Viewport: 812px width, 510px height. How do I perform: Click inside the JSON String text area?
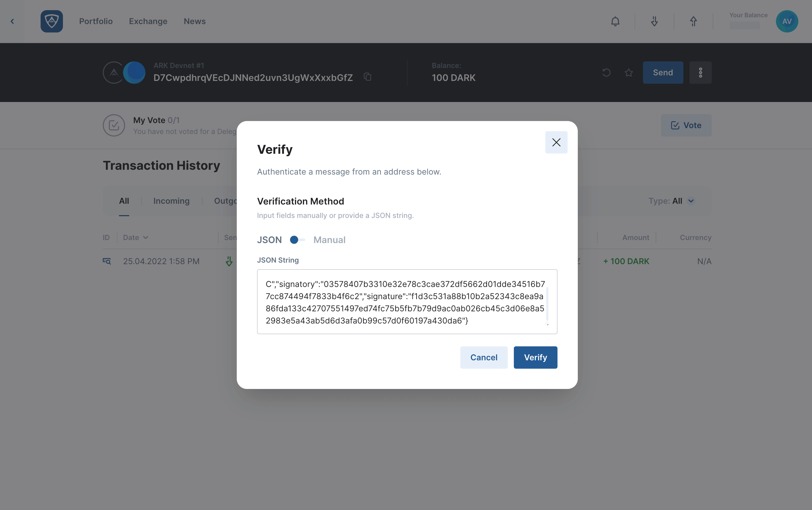pyautogui.click(x=407, y=302)
